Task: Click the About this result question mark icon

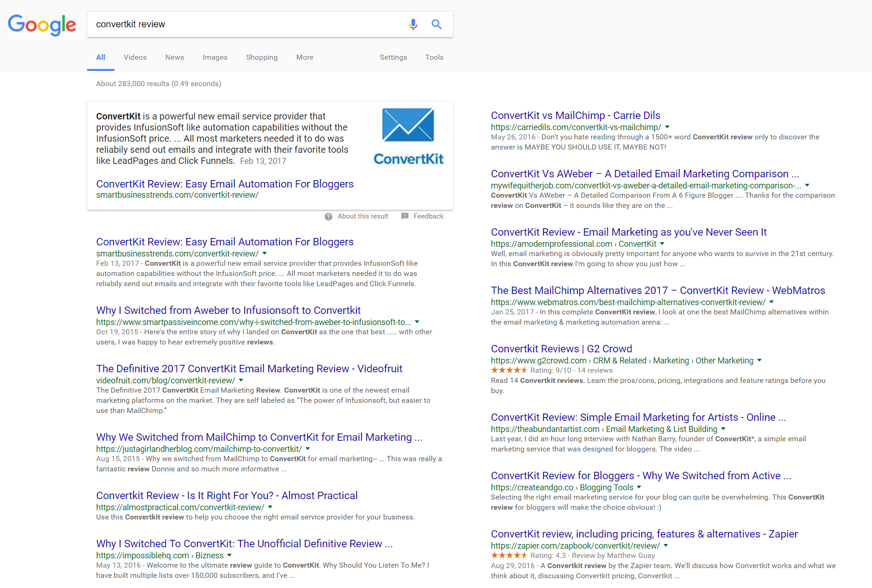Action: [329, 217]
